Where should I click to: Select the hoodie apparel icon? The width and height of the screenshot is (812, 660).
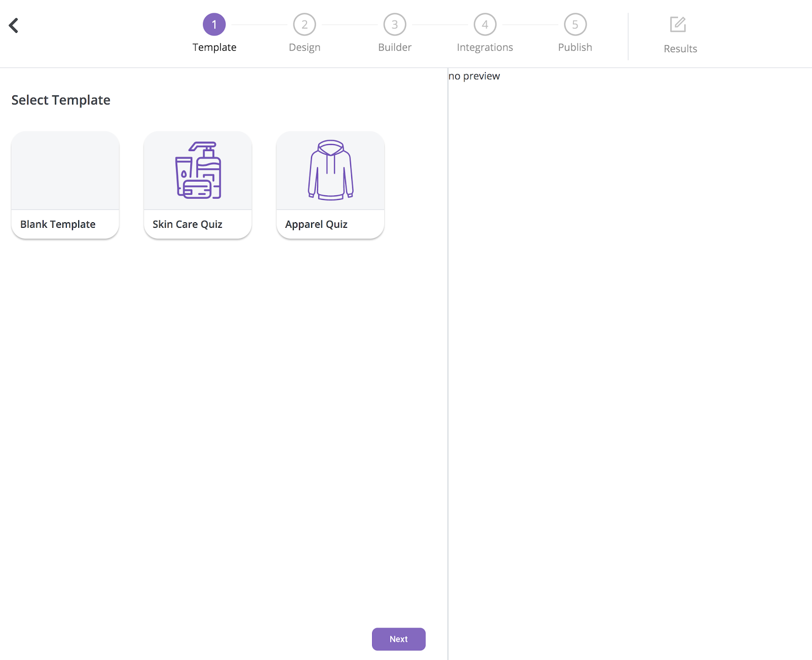[x=330, y=170]
